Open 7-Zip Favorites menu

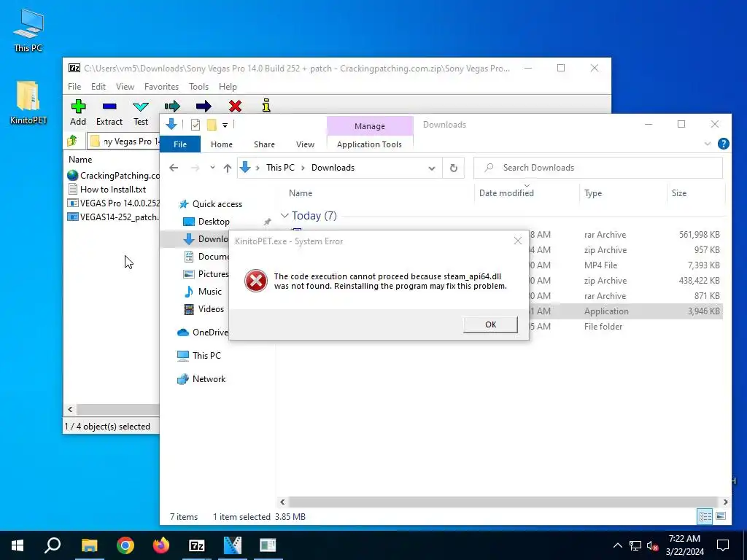click(x=161, y=87)
